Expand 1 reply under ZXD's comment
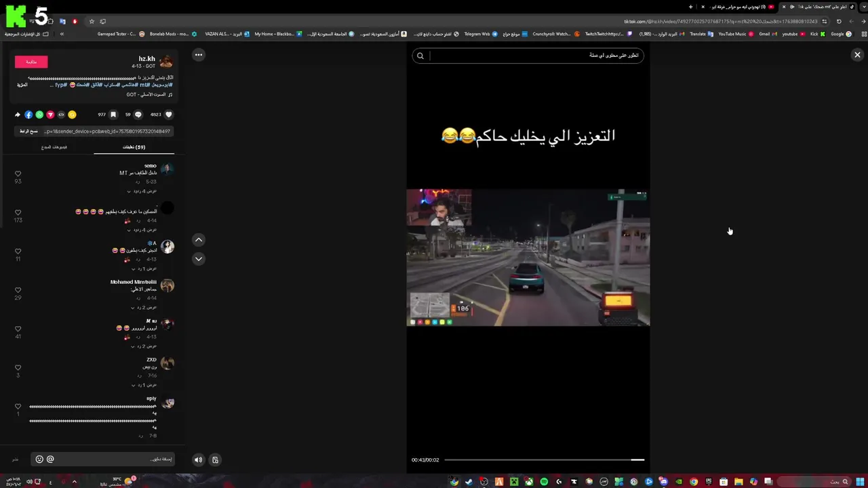Screen dimensions: 868x488 (x=142, y=385)
